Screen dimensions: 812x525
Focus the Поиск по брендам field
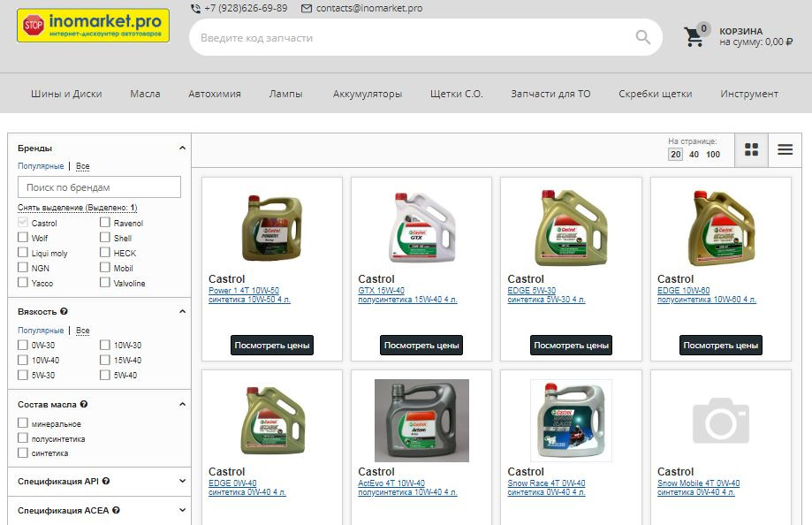tap(100, 187)
